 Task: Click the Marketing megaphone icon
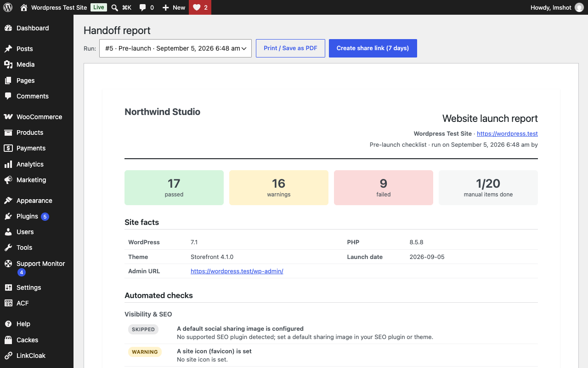(x=8, y=180)
